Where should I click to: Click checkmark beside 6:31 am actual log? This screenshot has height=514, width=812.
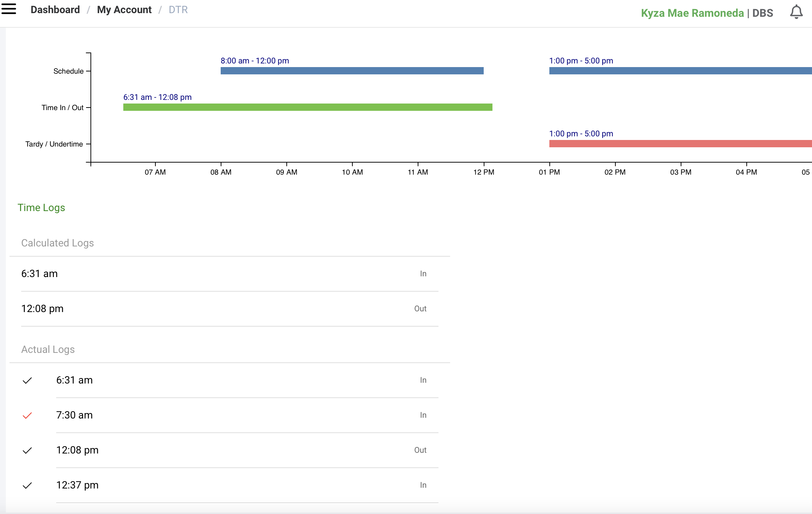(x=27, y=381)
